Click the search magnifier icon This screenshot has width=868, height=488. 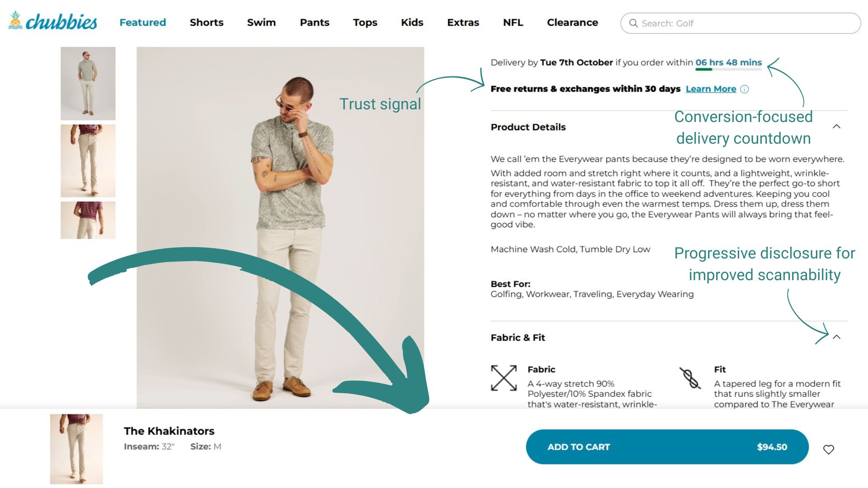[x=633, y=23]
